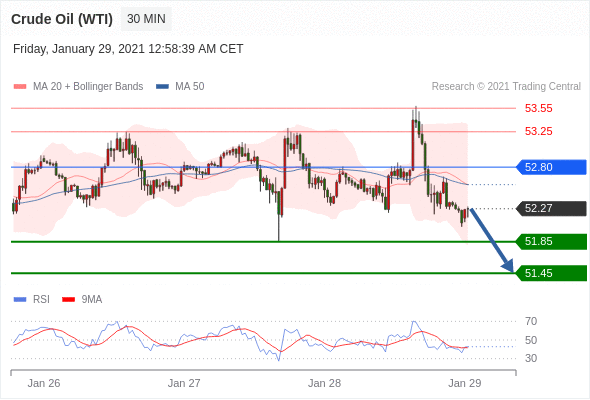Viewport: 590px width, 400px height.
Task: Click the 53.25 resistance level label
Action: coord(538,131)
